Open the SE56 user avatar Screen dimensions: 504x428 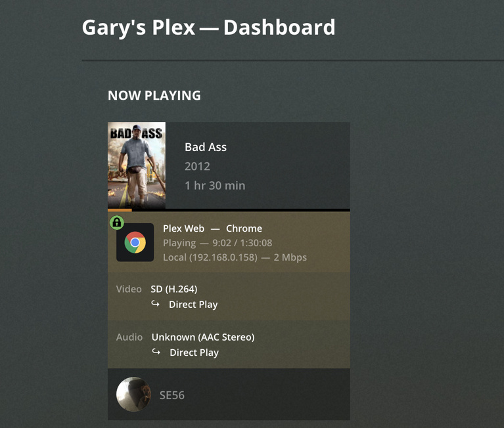pos(133,395)
